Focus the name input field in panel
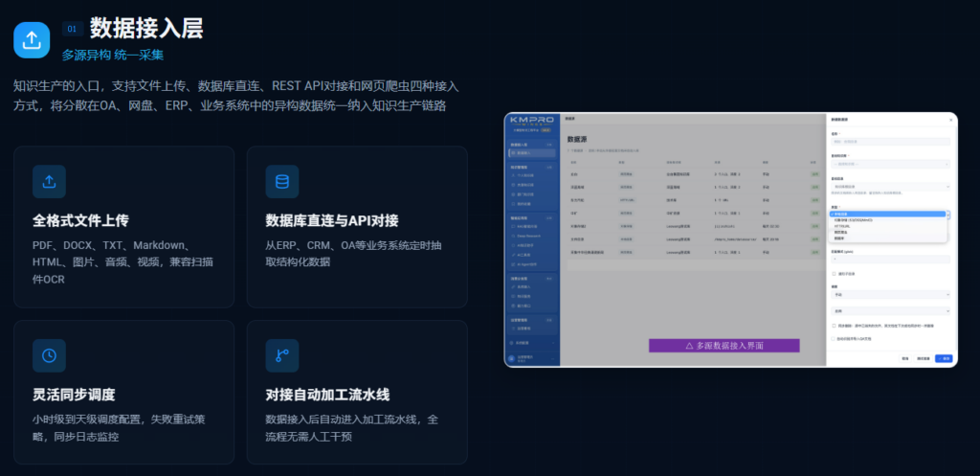The height and width of the screenshot is (476, 980). tap(891, 142)
